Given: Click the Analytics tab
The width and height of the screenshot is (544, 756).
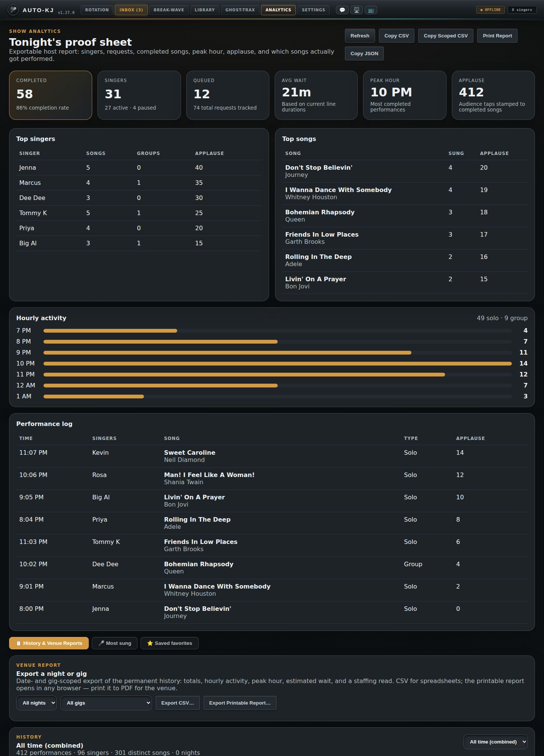Looking at the screenshot, I should coord(278,10).
